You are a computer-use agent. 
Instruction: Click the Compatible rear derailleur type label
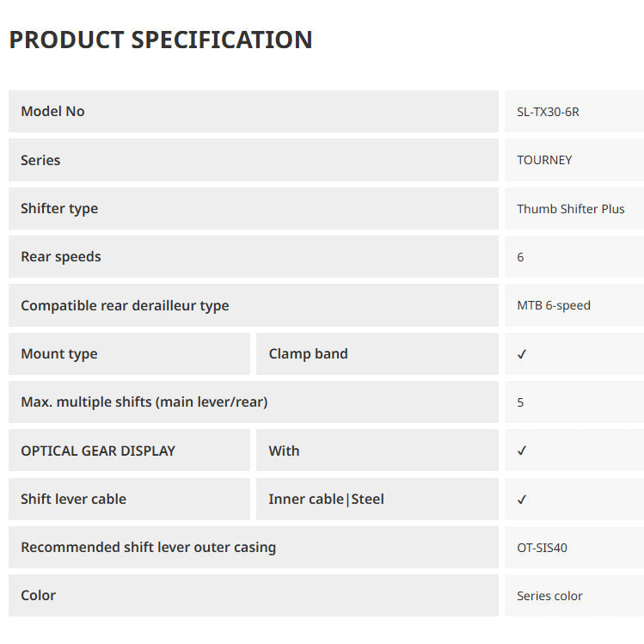click(x=125, y=305)
